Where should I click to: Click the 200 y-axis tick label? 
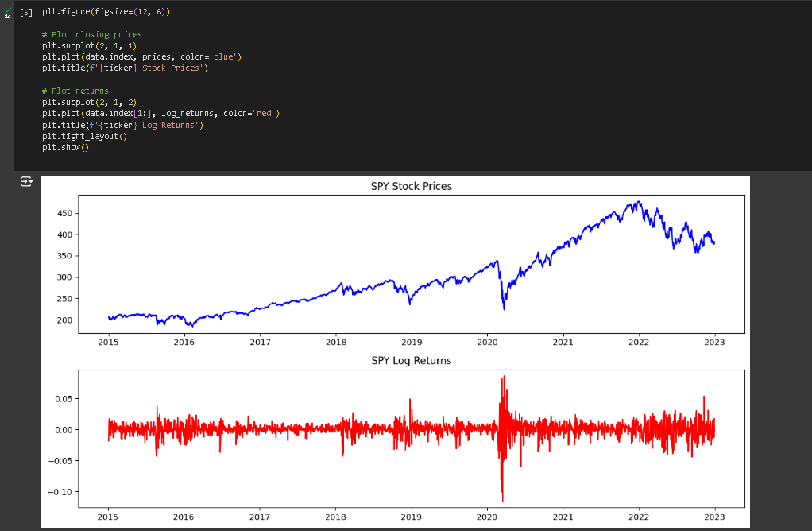pyautogui.click(x=64, y=320)
